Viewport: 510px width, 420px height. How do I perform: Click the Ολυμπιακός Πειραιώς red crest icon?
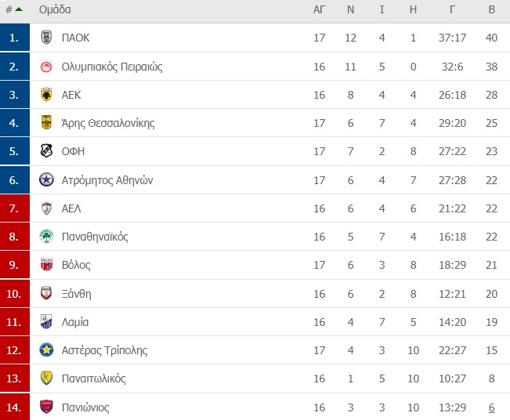point(46,67)
